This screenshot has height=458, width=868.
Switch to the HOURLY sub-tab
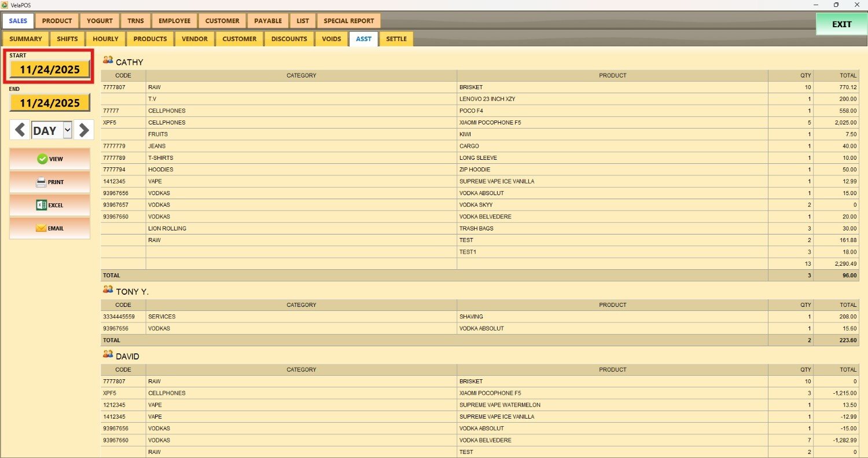pyautogui.click(x=105, y=39)
